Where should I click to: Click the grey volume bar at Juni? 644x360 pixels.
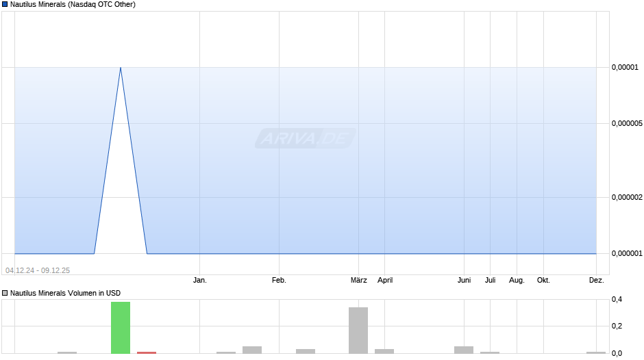(464, 350)
